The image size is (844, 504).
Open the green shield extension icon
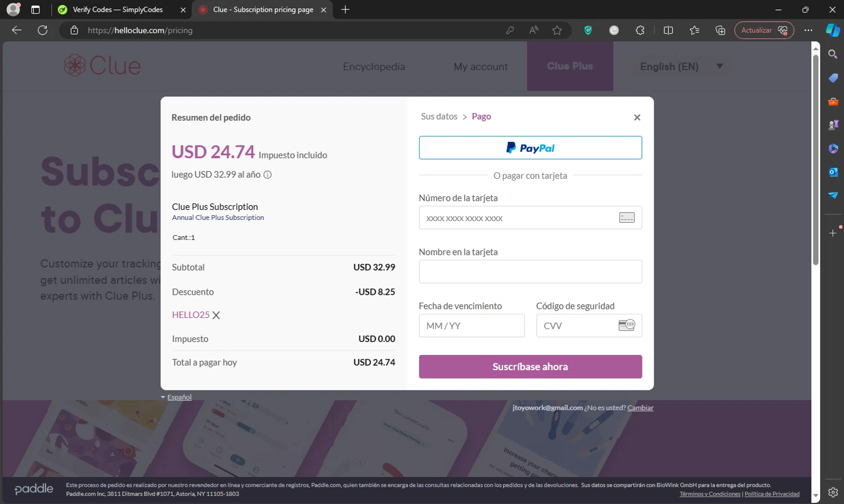tap(588, 30)
